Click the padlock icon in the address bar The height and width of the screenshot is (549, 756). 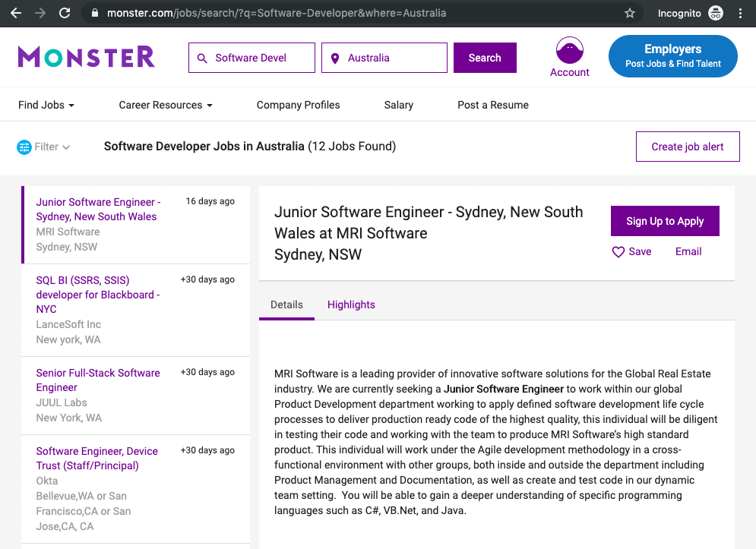pyautogui.click(x=95, y=13)
